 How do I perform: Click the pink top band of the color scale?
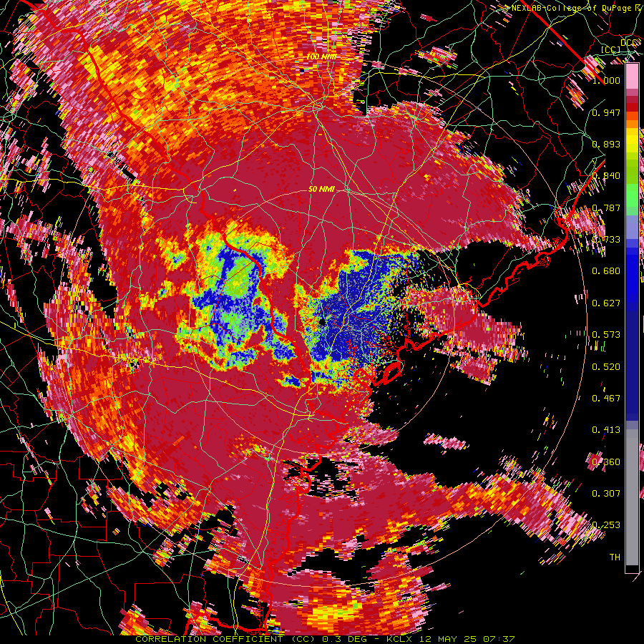coord(632,76)
